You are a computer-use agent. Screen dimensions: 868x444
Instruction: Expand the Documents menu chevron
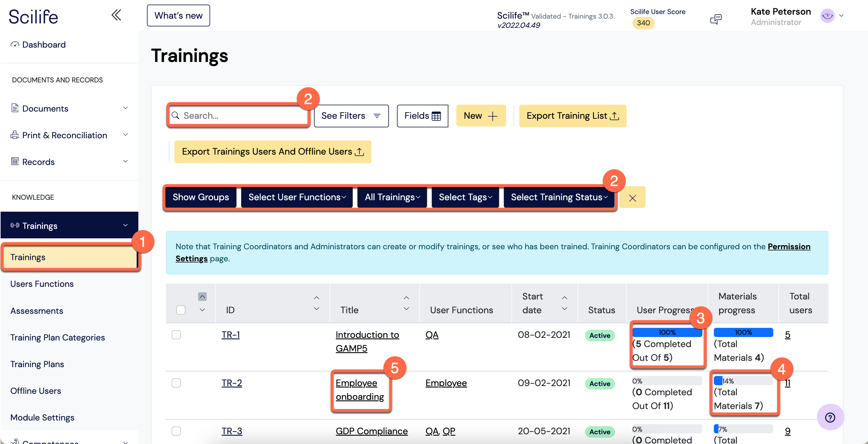(125, 108)
